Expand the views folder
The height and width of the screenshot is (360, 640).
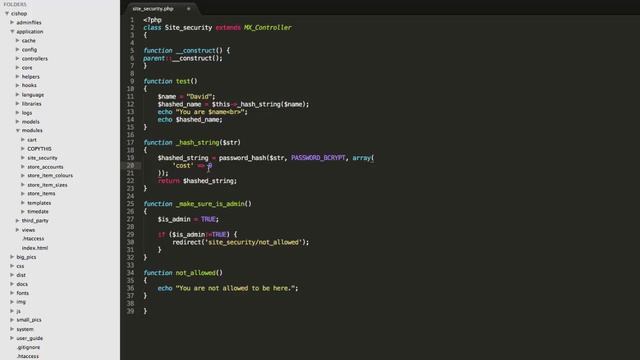pos(18,230)
